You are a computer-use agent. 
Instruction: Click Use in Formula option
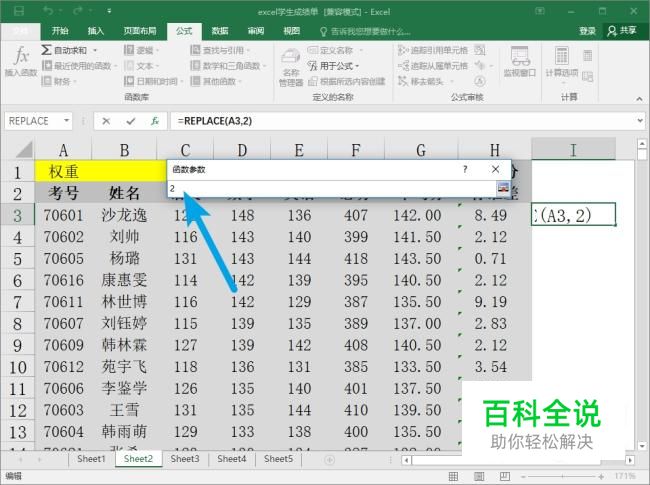[333, 66]
